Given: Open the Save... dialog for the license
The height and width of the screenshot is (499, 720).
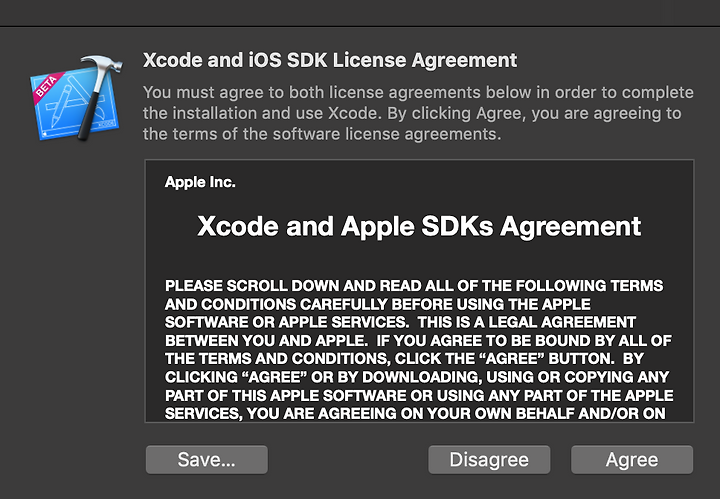Looking at the screenshot, I should coord(207,460).
